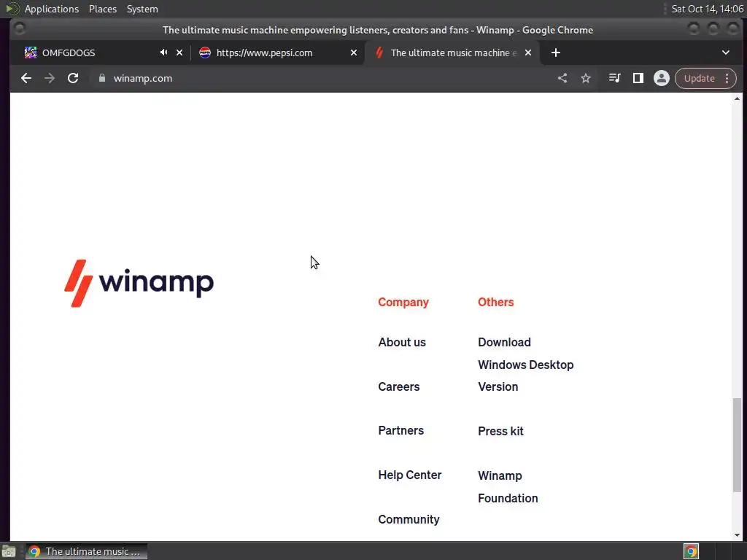Click the forward navigation arrow

[x=50, y=78]
